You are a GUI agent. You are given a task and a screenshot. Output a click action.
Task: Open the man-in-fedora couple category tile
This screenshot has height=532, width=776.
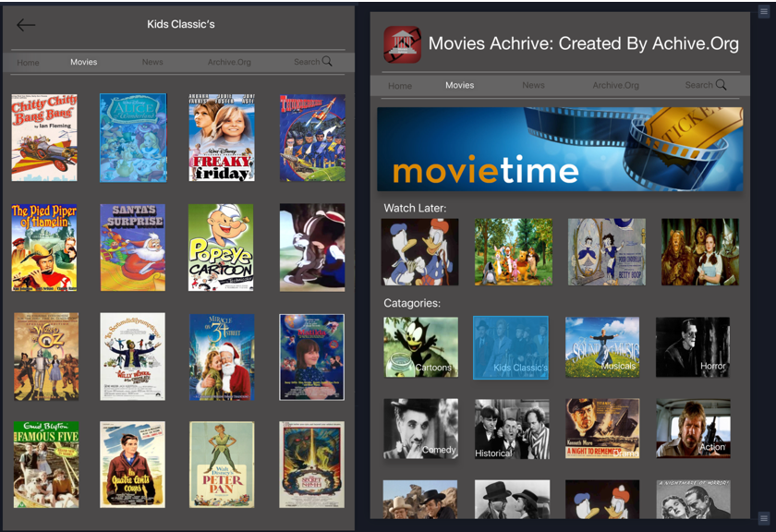pos(512,500)
